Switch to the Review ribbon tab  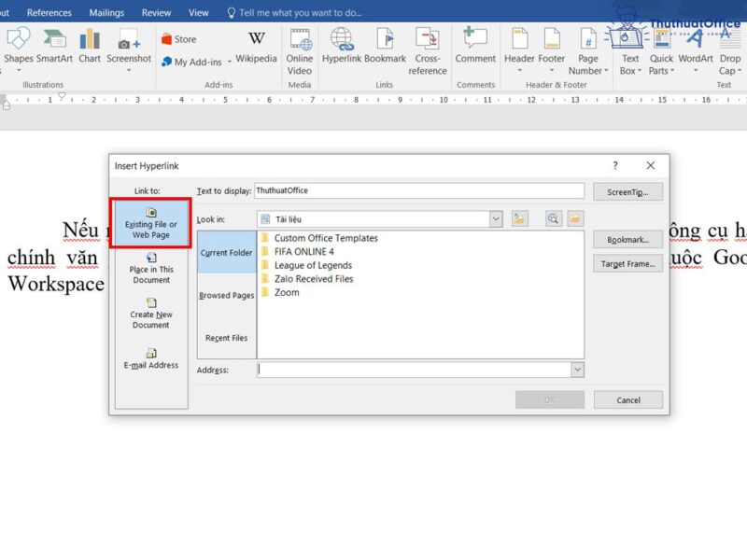point(159,12)
